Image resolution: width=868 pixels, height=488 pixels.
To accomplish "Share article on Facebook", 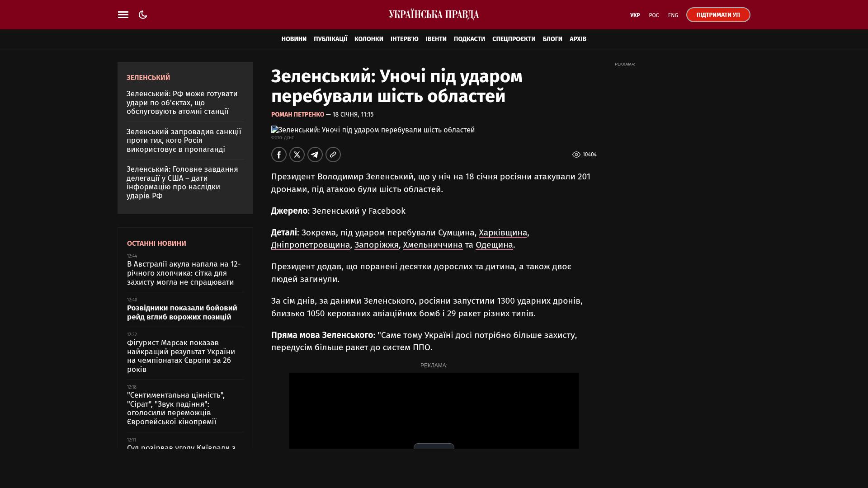I will [279, 155].
